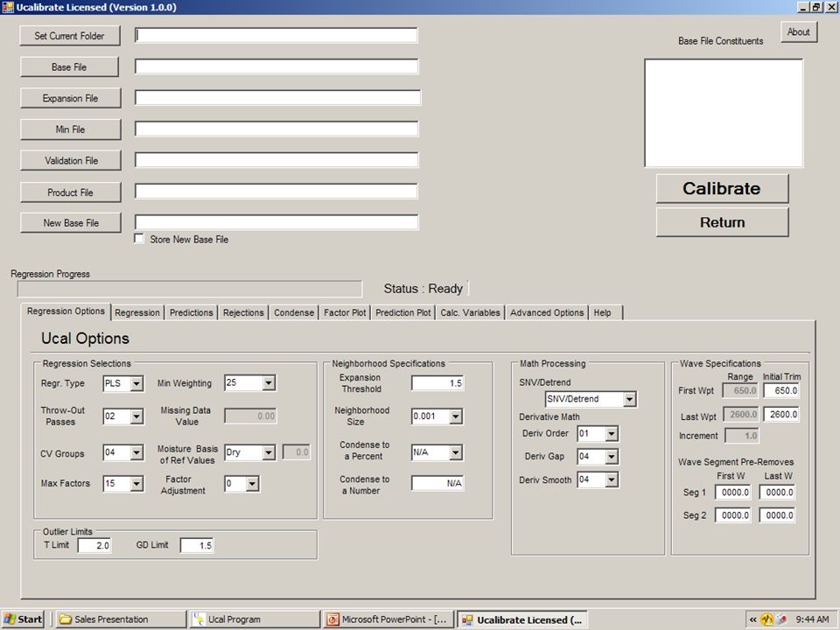The image size is (840, 630).
Task: Select the Regression Options tab
Action: (66, 311)
